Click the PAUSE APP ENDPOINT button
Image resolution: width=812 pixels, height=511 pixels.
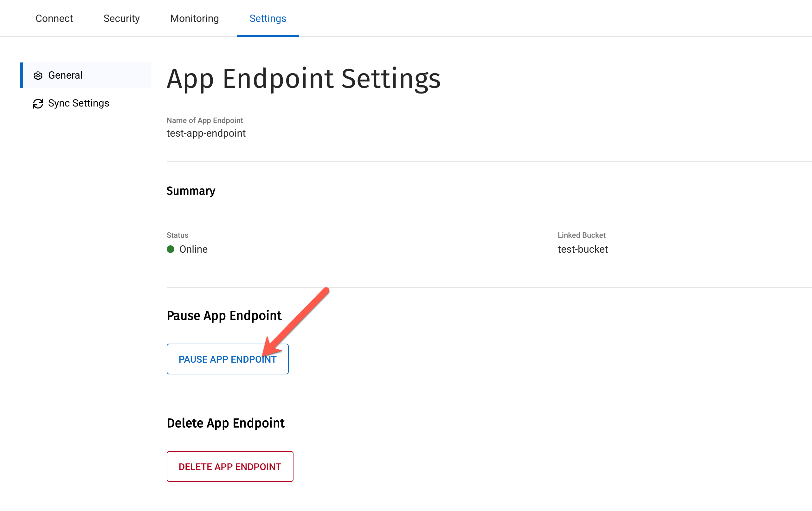[227, 359]
